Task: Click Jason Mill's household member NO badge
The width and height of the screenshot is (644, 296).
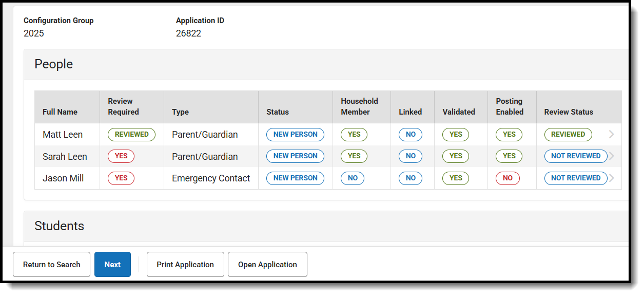Action: (x=353, y=178)
